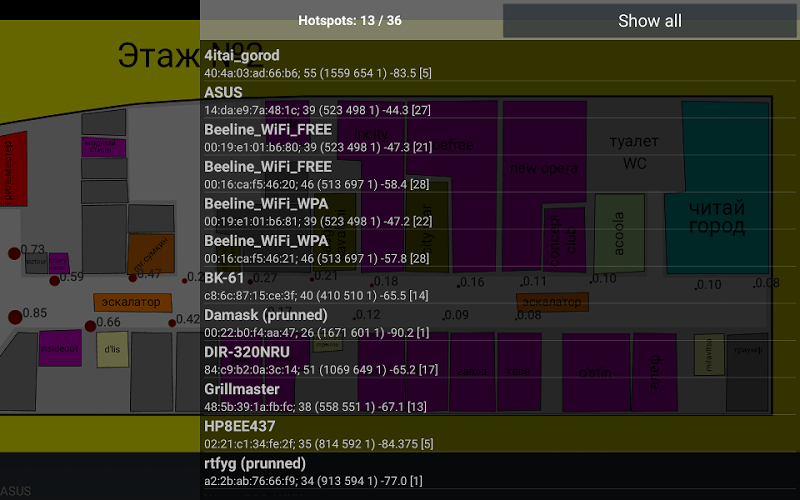Image resolution: width=800 pixels, height=500 pixels.
Task: Click the insideout shop on the map
Action: point(60,348)
